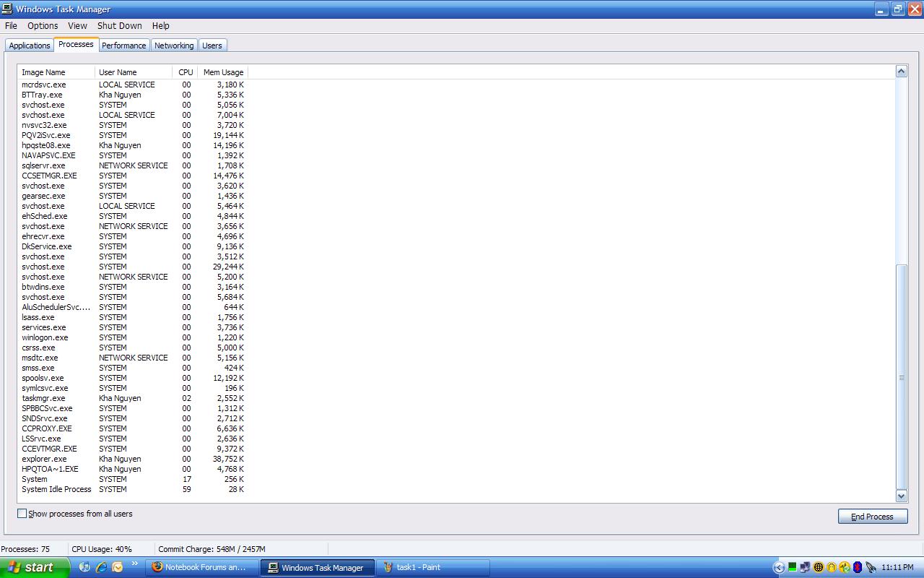Sort by Image Name column header
Screen dimensions: 924x578
click(56, 72)
